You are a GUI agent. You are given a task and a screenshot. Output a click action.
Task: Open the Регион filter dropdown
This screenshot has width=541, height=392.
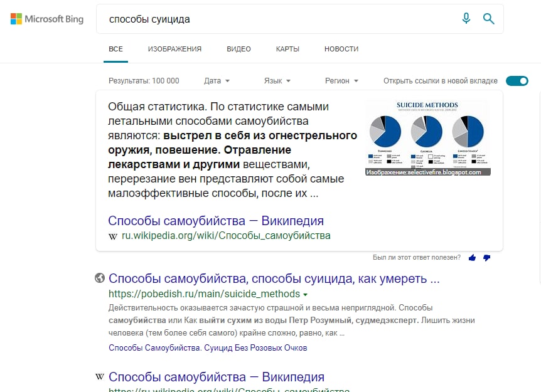pos(341,81)
